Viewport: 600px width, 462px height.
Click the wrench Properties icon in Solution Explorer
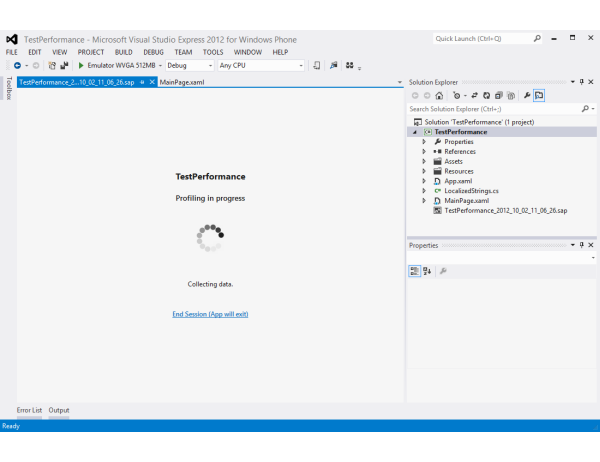point(527,96)
